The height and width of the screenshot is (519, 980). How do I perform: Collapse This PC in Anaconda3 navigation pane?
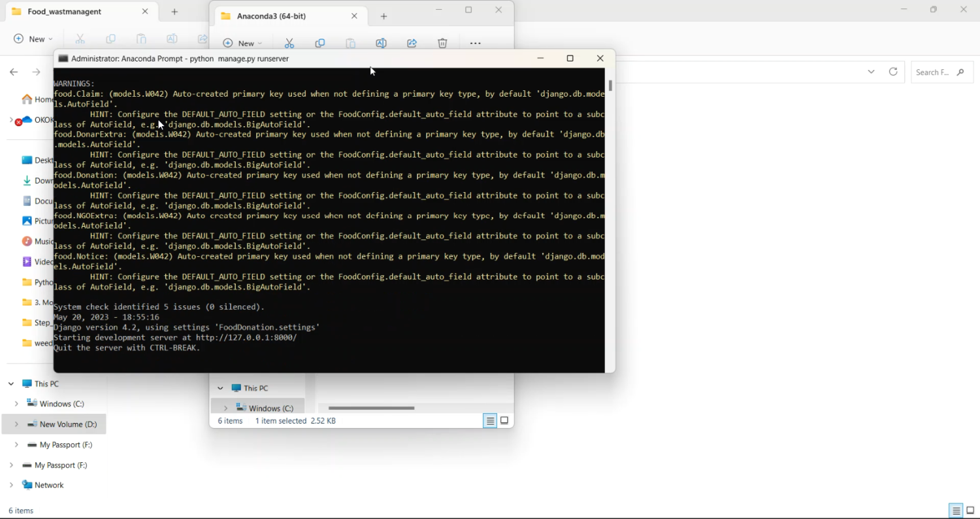coord(220,388)
